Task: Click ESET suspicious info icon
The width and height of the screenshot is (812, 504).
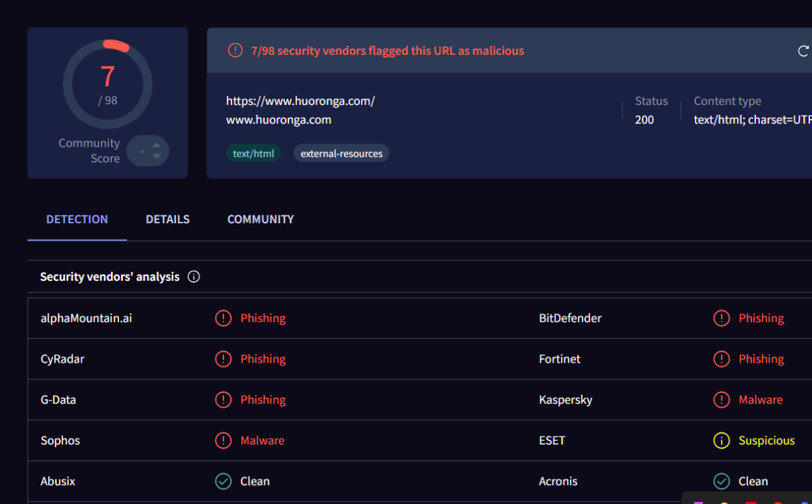Action: click(x=721, y=440)
